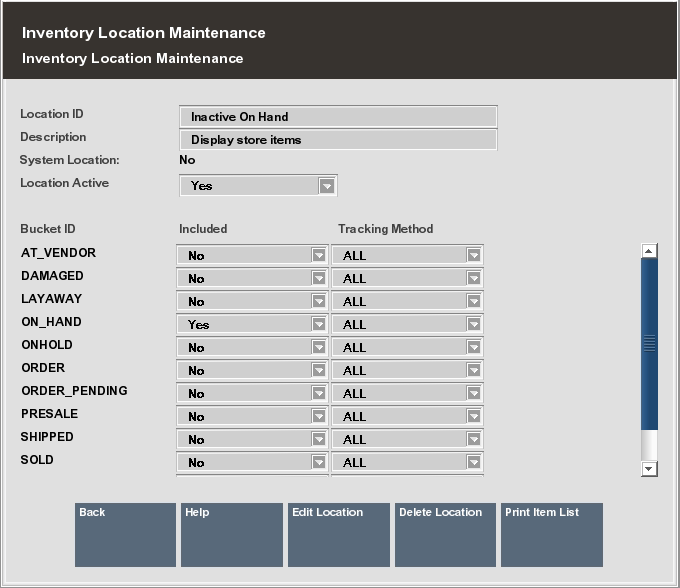The height and width of the screenshot is (588, 680).
Task: Go back using the Back button
Action: (x=125, y=535)
